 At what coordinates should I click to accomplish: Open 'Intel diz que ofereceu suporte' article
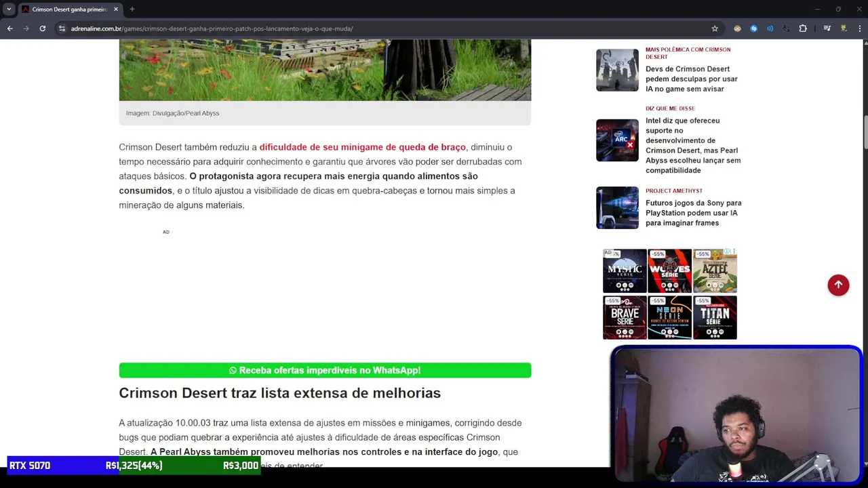point(693,145)
